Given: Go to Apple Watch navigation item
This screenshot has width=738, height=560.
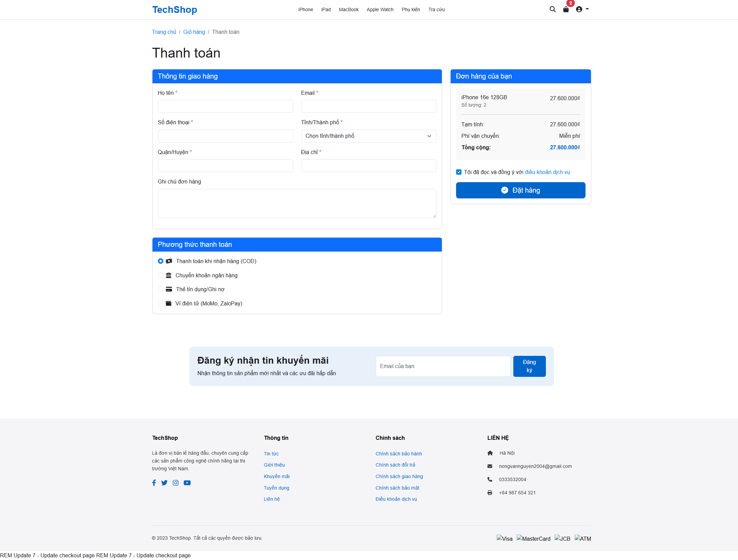Looking at the screenshot, I should pyautogui.click(x=380, y=9).
